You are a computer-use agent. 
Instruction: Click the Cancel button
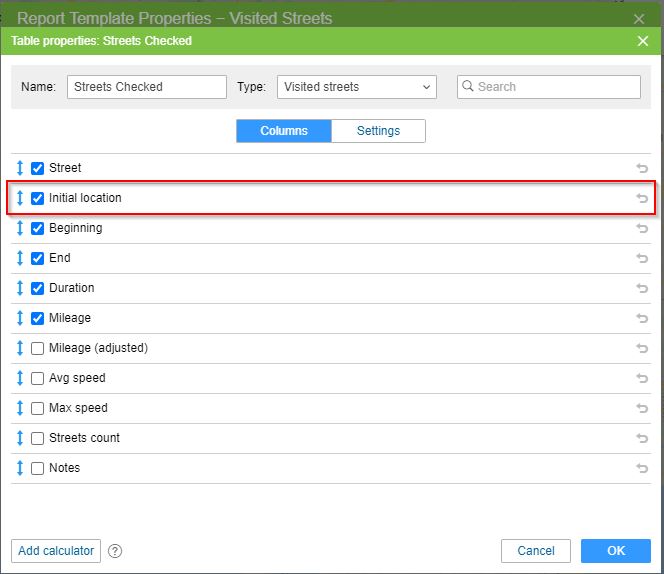[x=536, y=551]
